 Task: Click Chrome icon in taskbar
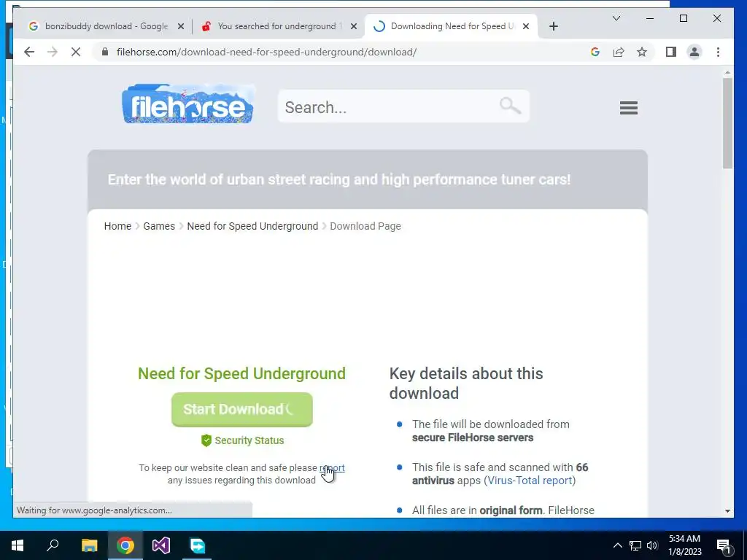(125, 545)
